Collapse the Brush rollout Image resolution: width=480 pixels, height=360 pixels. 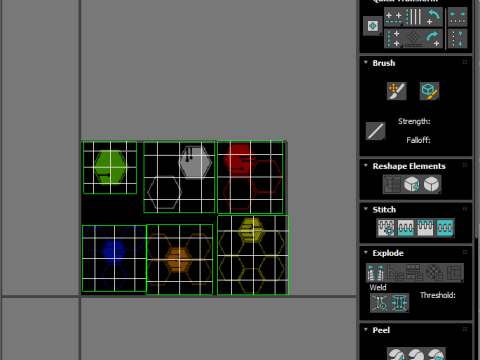pyautogui.click(x=366, y=63)
